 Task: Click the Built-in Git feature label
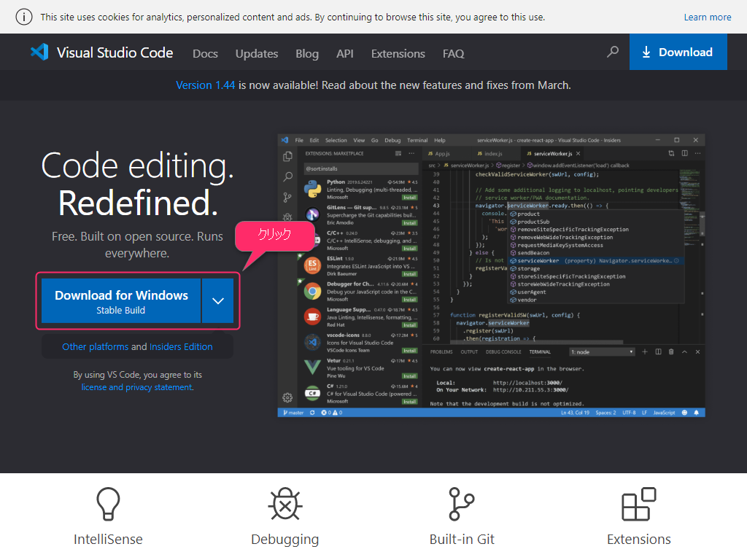coord(462,539)
